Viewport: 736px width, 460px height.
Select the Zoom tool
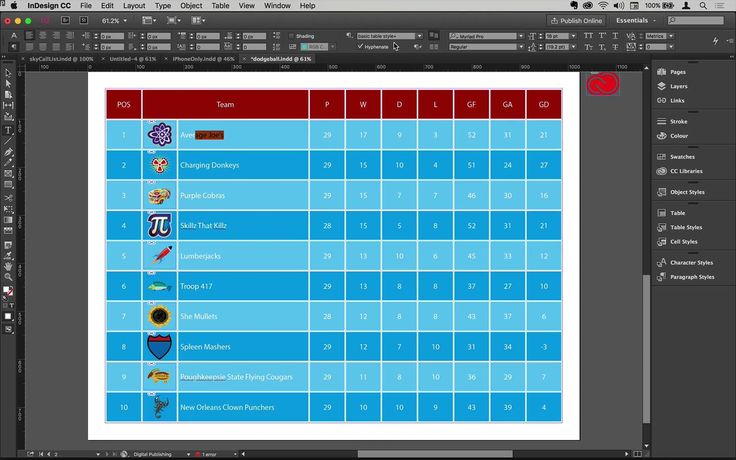8,277
